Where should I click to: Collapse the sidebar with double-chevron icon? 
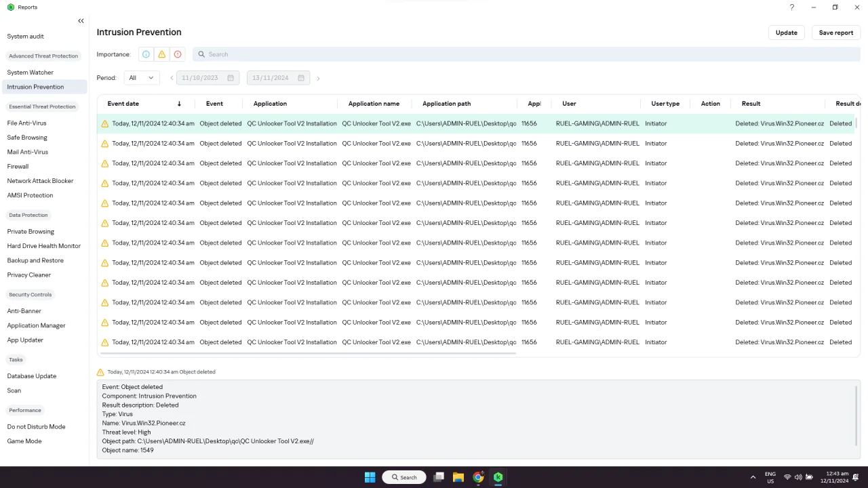(81, 21)
